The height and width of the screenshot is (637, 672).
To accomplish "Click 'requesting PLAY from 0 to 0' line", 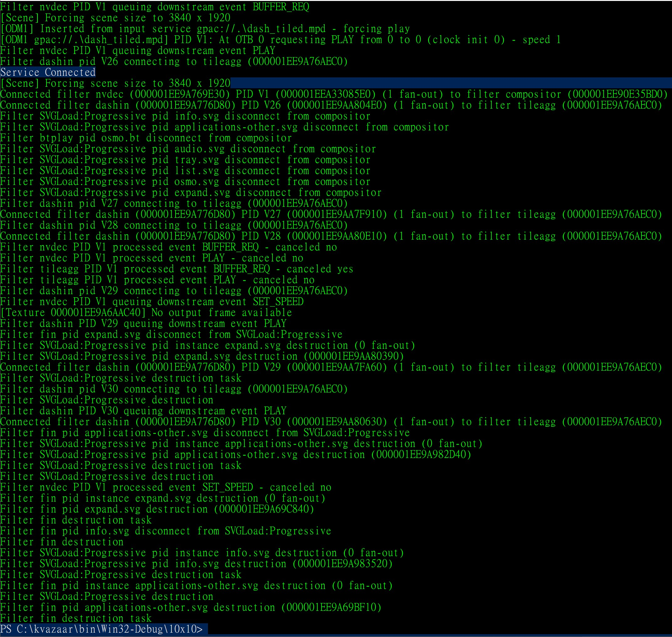I will click(280, 40).
